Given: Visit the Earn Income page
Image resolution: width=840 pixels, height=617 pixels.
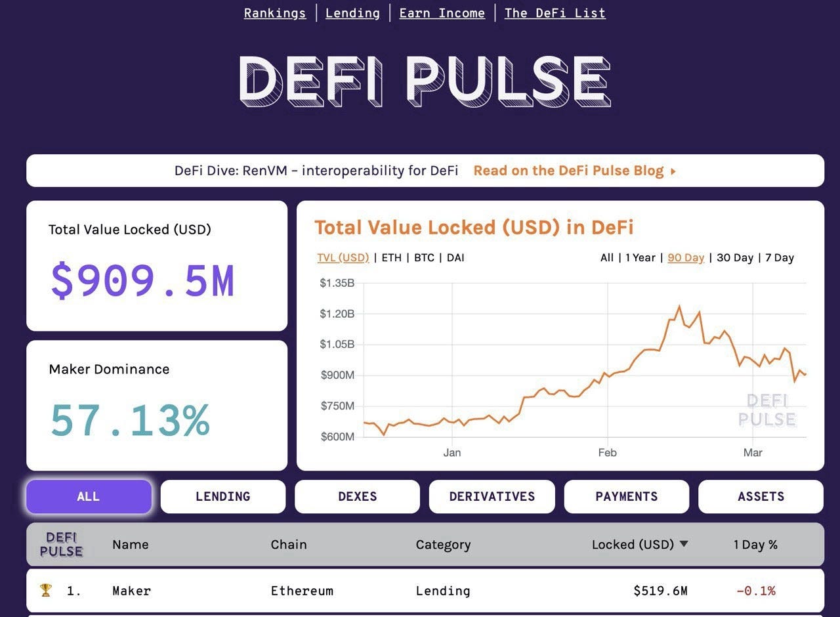Looking at the screenshot, I should click(x=442, y=12).
